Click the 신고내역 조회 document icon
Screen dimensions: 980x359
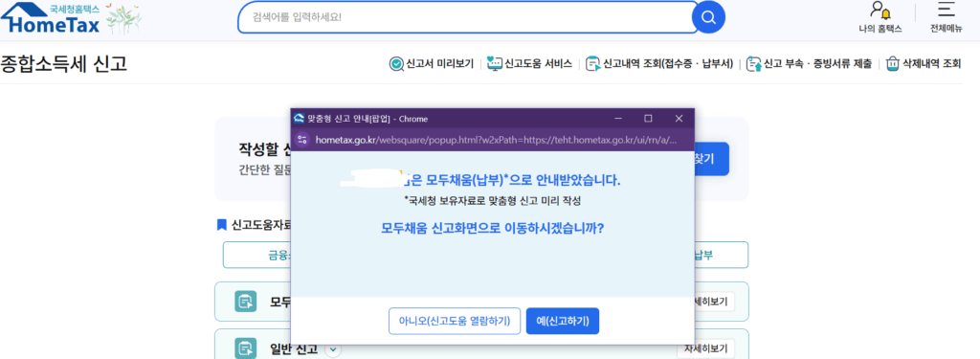(x=592, y=63)
